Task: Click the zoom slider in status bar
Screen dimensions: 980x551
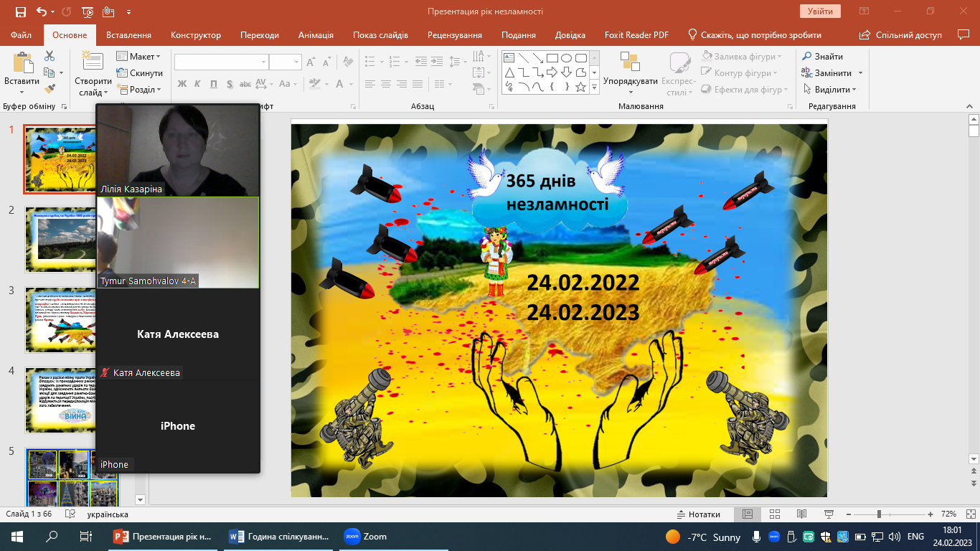Action: [x=879, y=514]
